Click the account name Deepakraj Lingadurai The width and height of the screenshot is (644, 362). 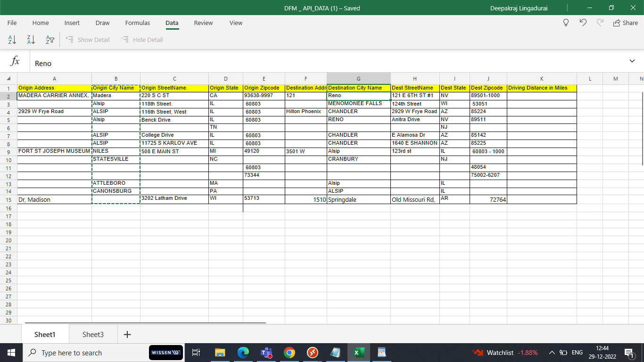(x=519, y=8)
